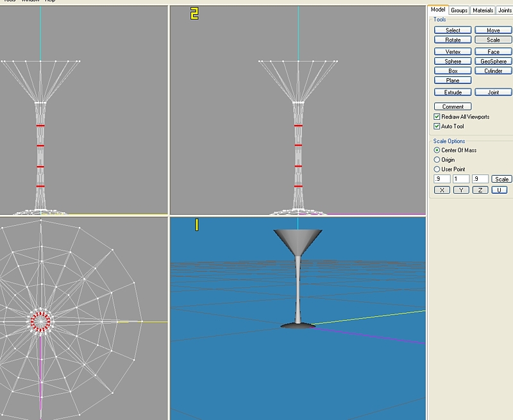Pick the Vertex creation tool
The height and width of the screenshot is (420, 513).
(453, 51)
